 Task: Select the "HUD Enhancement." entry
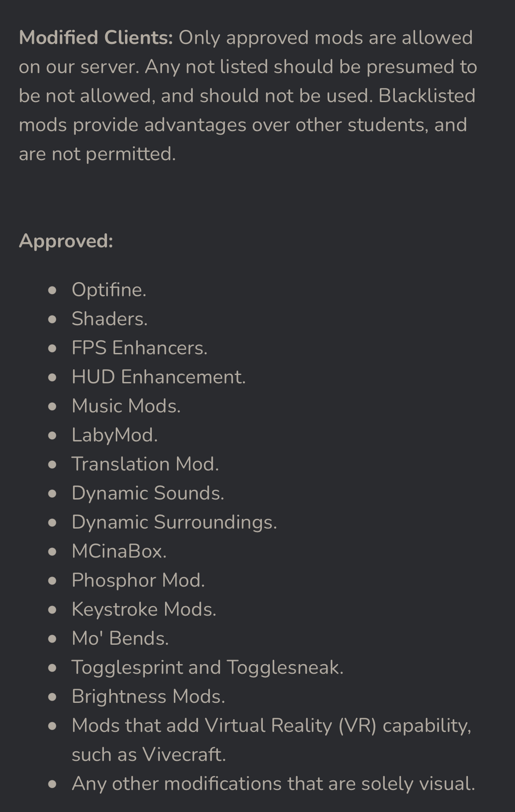point(158,377)
